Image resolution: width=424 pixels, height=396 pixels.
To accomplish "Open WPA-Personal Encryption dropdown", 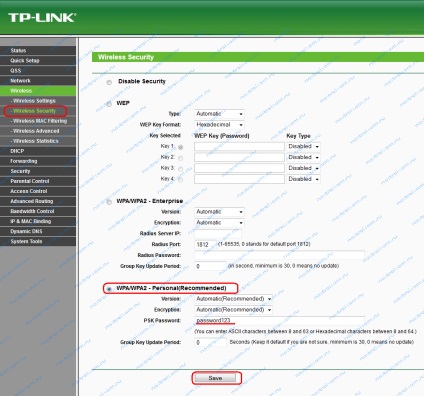I will tap(233, 310).
